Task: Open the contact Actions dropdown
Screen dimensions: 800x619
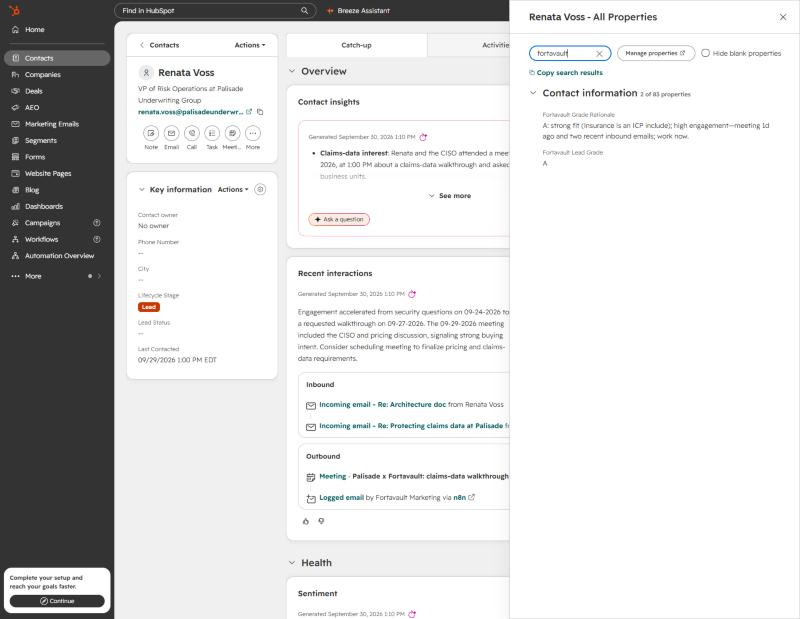Action: [x=250, y=45]
